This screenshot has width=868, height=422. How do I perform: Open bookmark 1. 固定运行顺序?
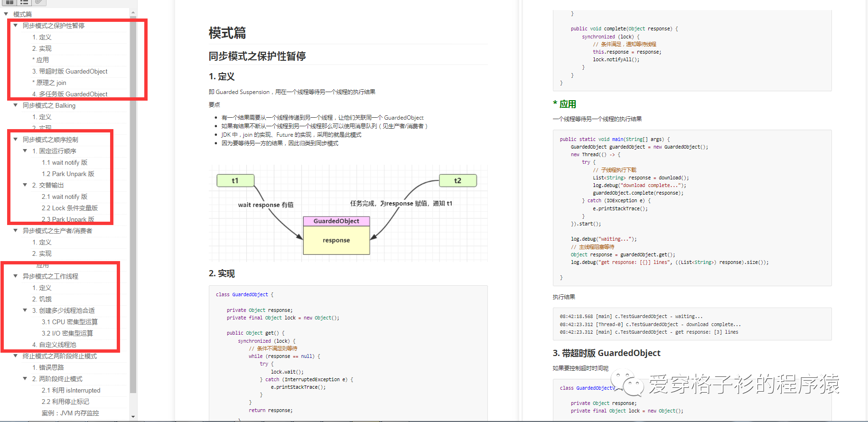coord(54,151)
